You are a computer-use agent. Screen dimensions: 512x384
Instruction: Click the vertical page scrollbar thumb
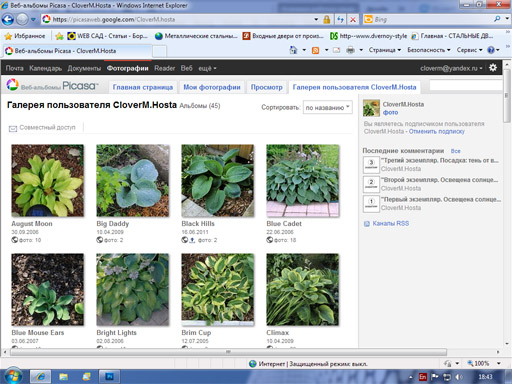[x=507, y=95]
